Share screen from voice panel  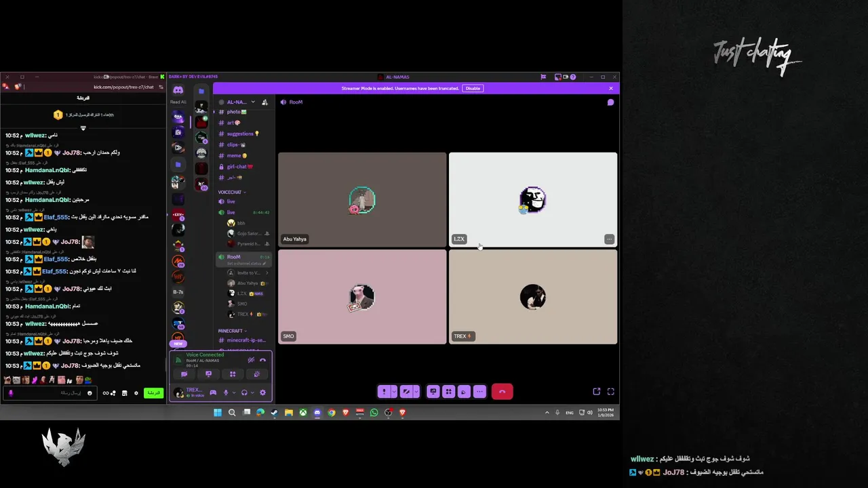pos(208,374)
